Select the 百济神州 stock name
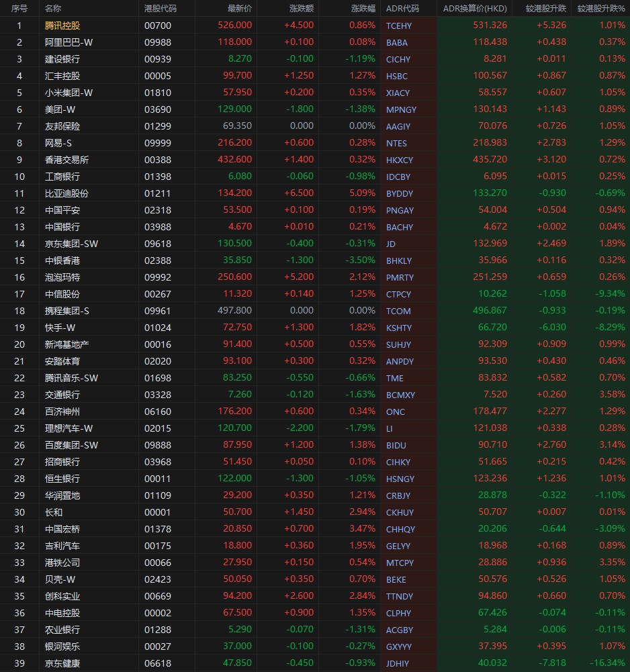This screenshot has width=630, height=672. (62, 412)
